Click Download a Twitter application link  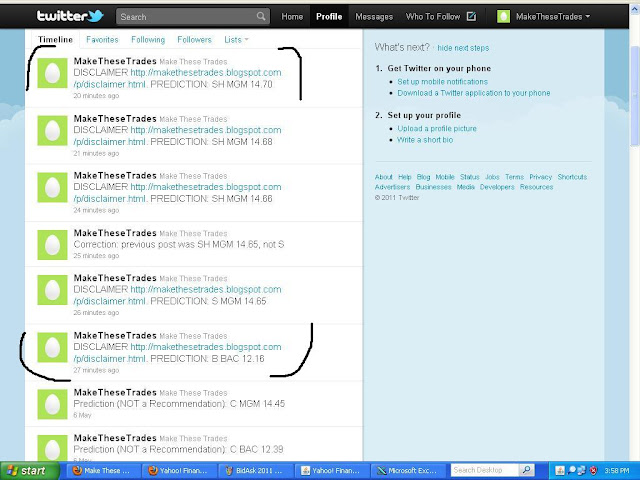tap(474, 93)
